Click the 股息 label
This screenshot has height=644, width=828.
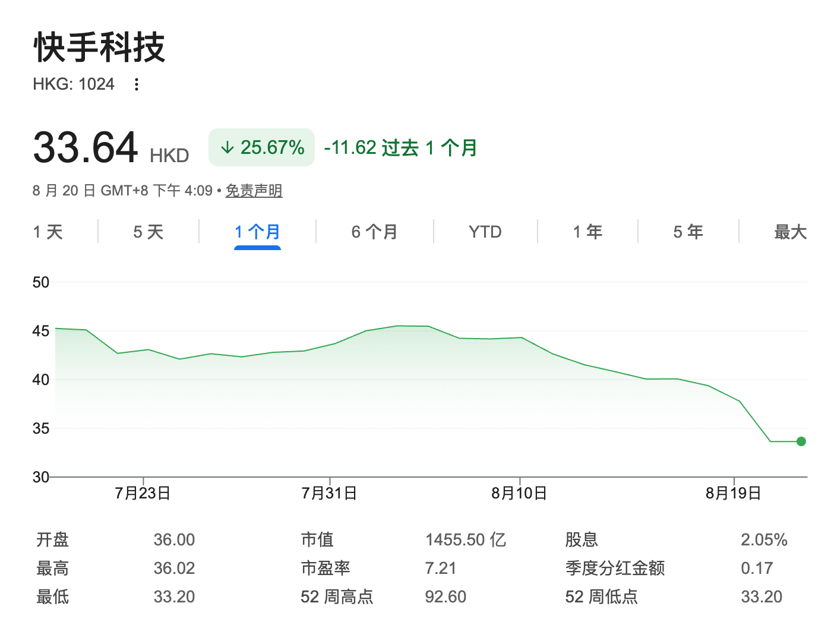click(582, 539)
